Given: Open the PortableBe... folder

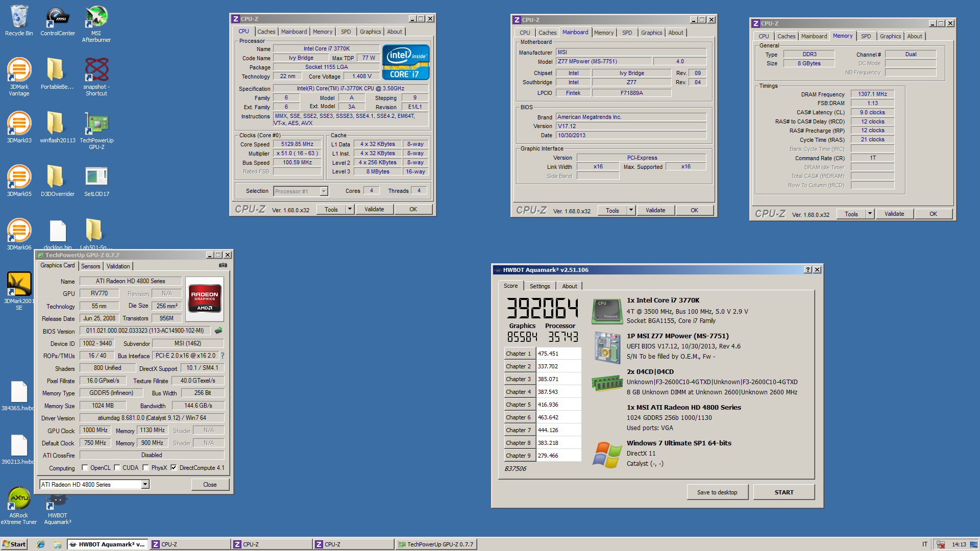Looking at the screenshot, I should (57, 73).
